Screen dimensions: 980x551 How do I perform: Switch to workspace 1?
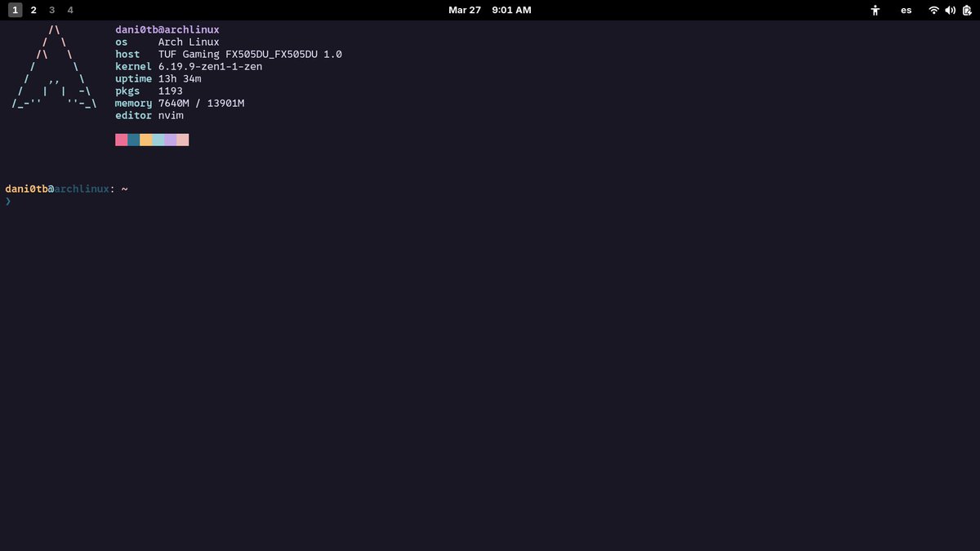(x=16, y=10)
